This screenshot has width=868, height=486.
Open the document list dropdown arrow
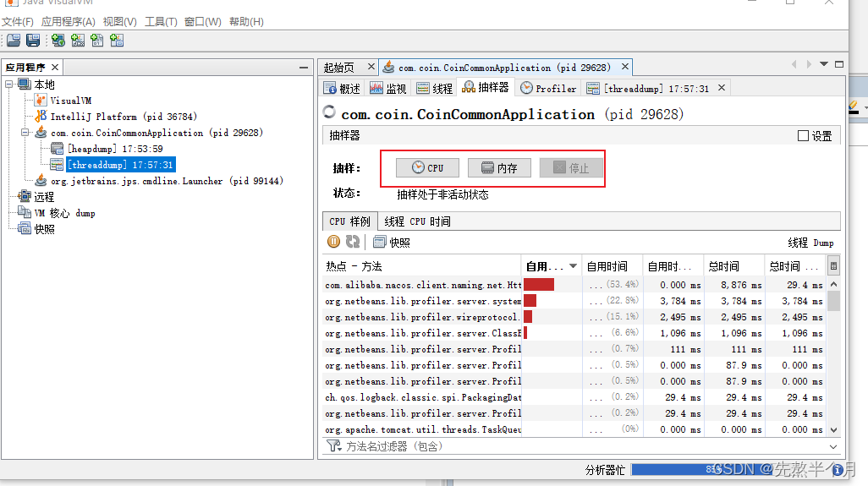coord(824,64)
